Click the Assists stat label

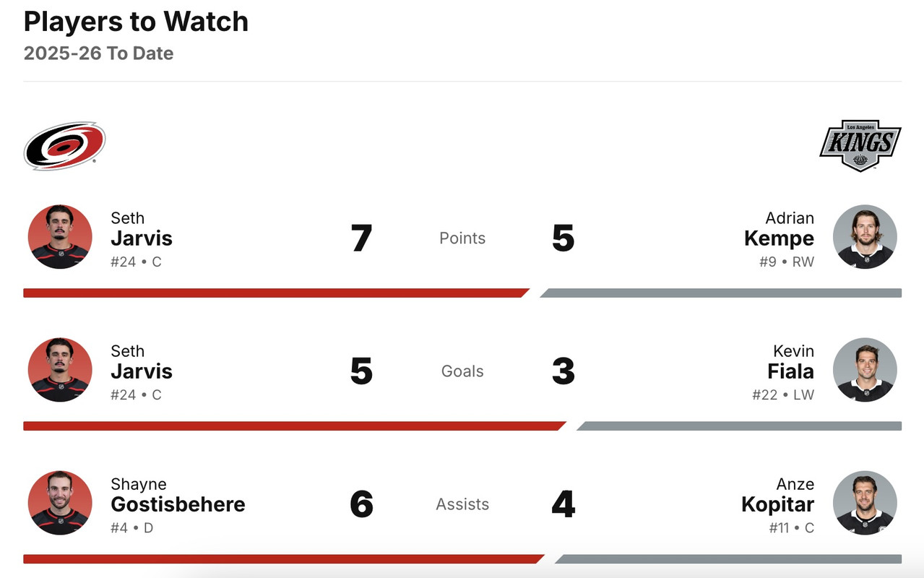point(462,504)
